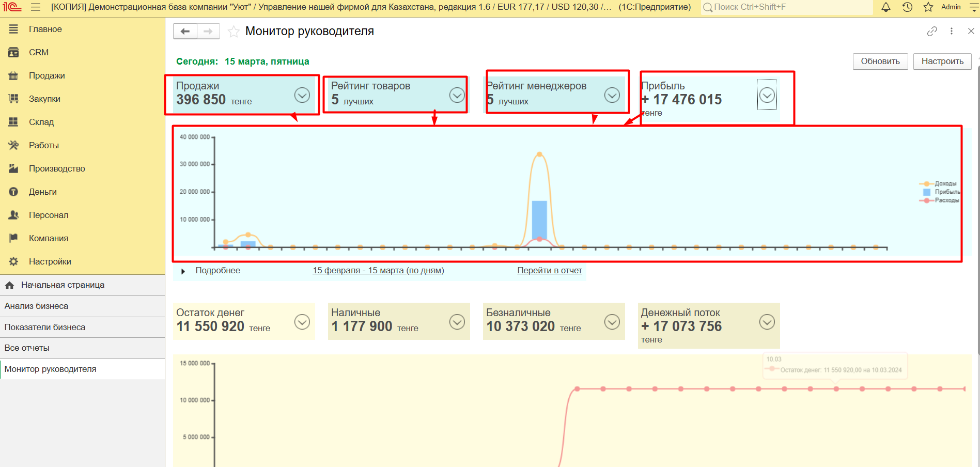This screenshot has width=980, height=467.
Task: Click the Обновить button
Action: tap(880, 61)
